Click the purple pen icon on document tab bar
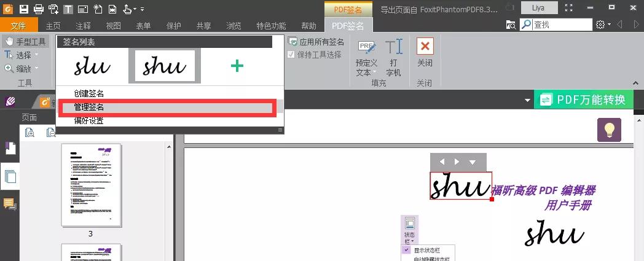The width and height of the screenshot is (644, 261). coord(10,101)
